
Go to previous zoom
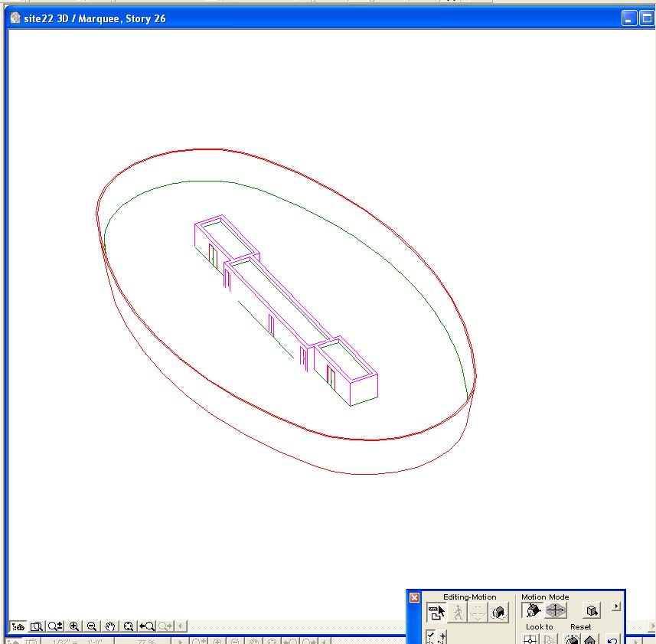147,626
